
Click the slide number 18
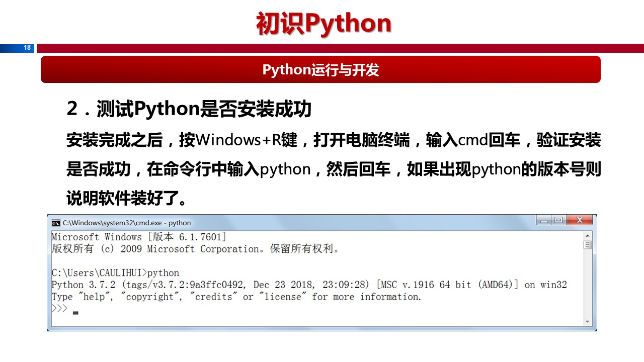(x=27, y=48)
